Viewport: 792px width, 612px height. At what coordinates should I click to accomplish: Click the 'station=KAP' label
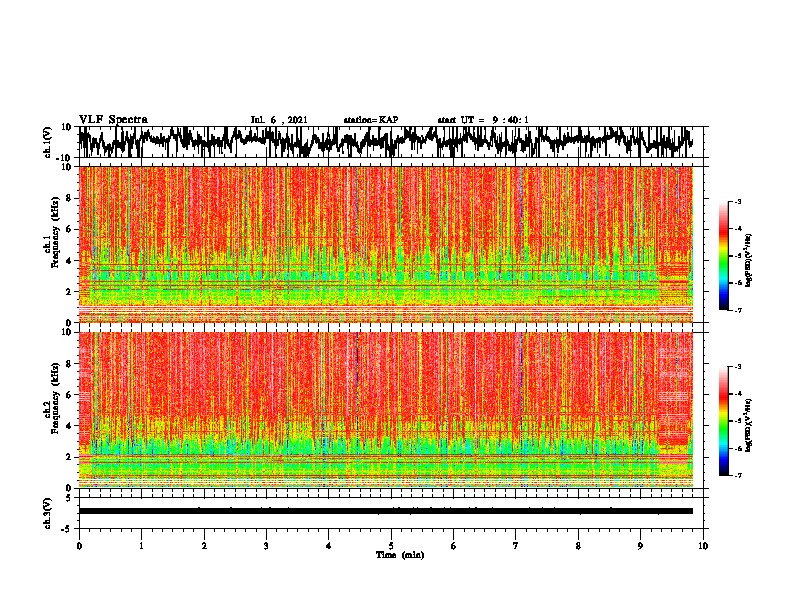point(371,120)
